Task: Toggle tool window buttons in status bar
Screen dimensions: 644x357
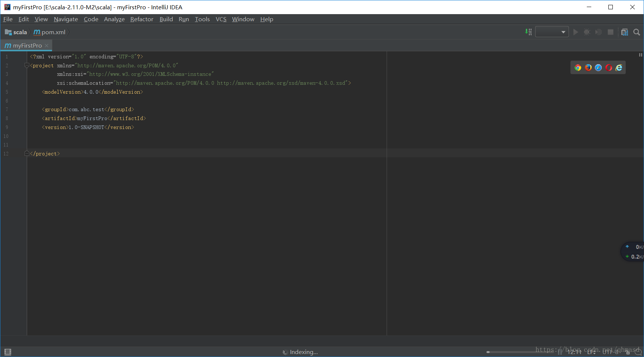Action: click(x=8, y=352)
